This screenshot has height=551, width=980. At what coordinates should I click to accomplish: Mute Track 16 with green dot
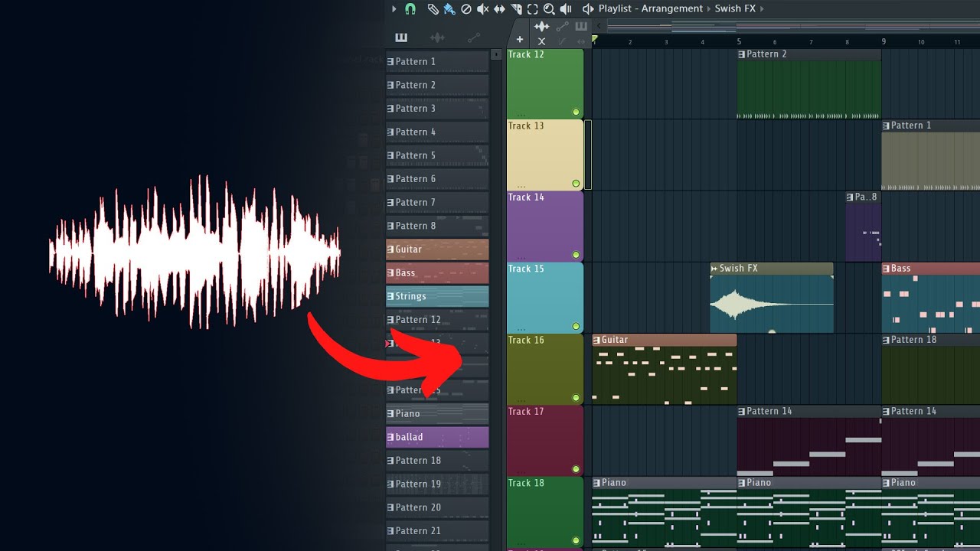[576, 398]
